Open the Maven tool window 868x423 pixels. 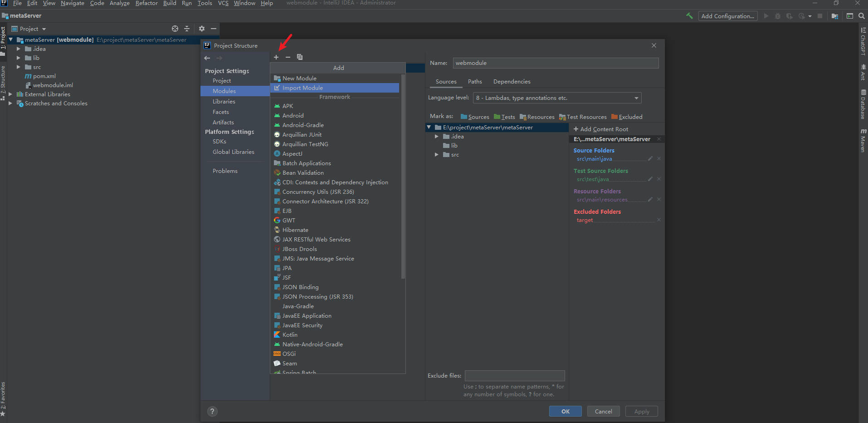coord(863,140)
